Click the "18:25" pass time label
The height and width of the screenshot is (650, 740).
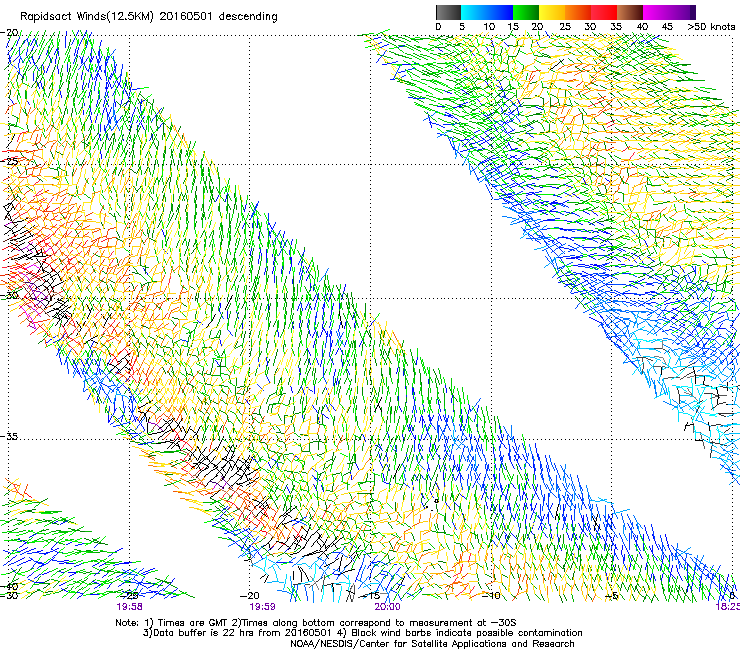[728, 607]
